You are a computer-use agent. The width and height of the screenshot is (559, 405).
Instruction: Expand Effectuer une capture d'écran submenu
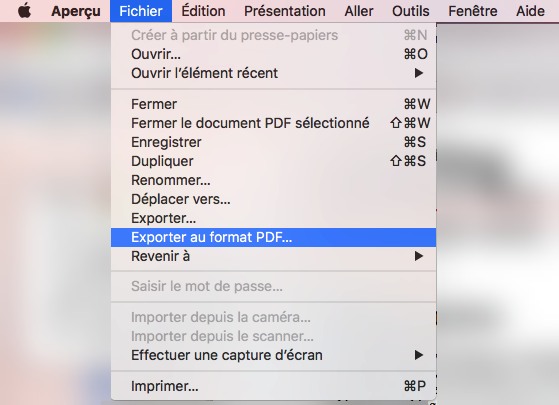point(273,355)
